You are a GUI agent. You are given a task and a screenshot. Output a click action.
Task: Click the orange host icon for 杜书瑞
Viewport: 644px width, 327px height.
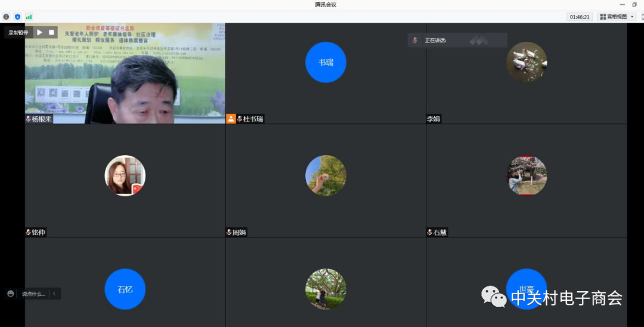231,119
